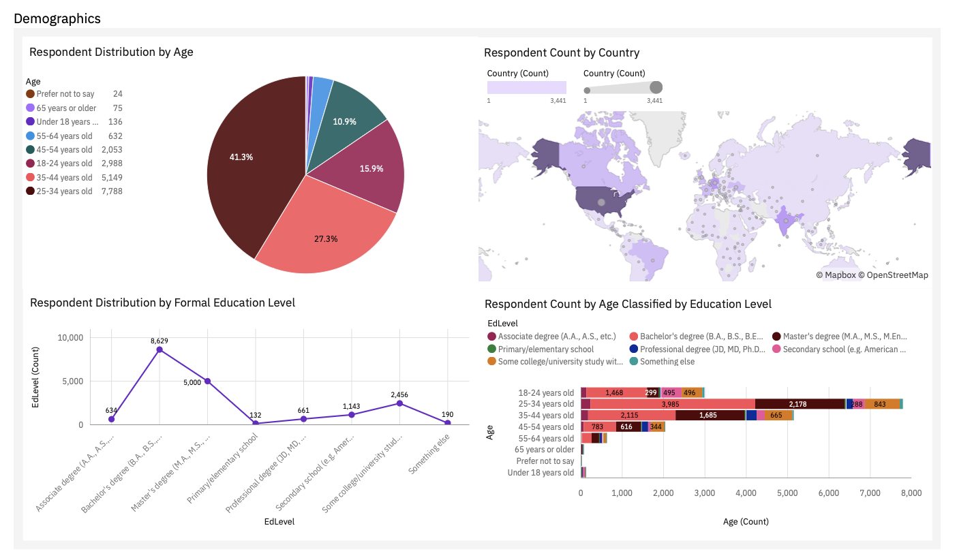Viewport: 957px width, 560px height.
Task: Click the 25-34 years old legend dot
Action: point(30,191)
